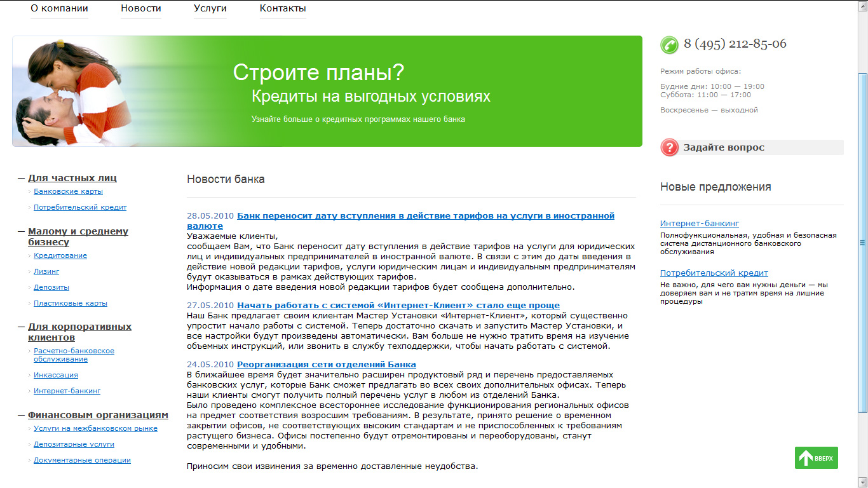Open Потребительский кредит under Новые предложения
Image resolution: width=868 pixels, height=488 pixels.
[x=714, y=273]
